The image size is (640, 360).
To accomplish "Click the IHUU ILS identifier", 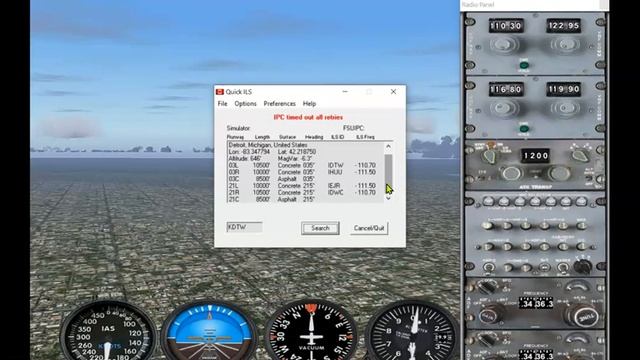I will click(x=335, y=172).
